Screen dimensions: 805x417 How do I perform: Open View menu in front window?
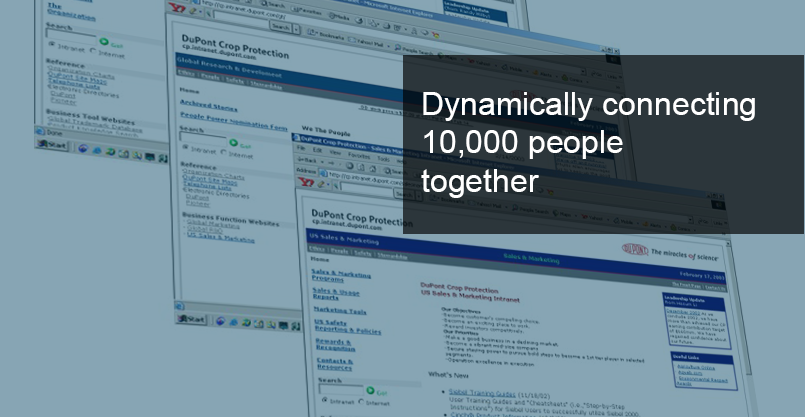(335, 153)
